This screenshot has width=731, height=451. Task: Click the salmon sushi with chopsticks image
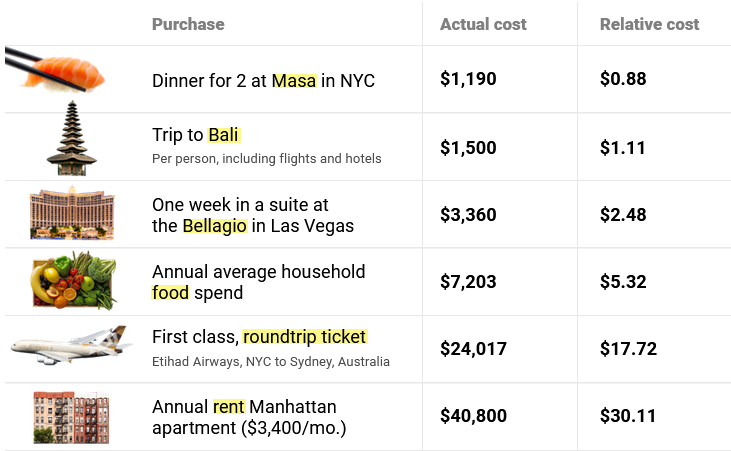(x=55, y=71)
